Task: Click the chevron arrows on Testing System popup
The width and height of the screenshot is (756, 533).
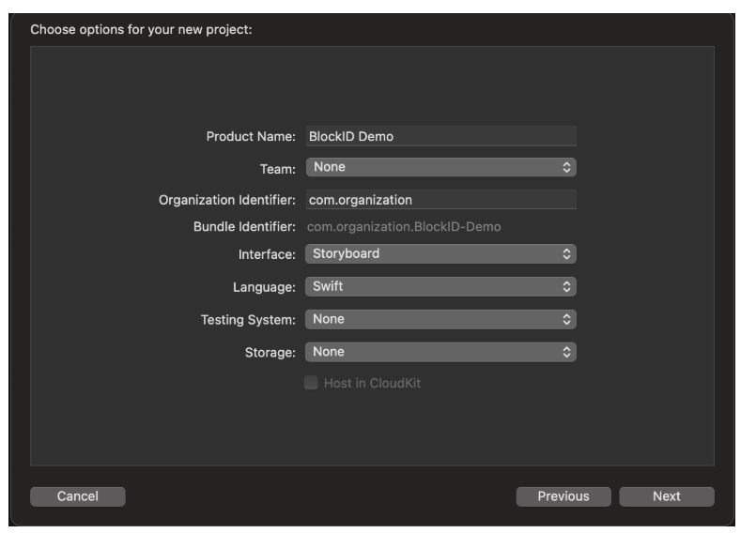Action: [565, 319]
